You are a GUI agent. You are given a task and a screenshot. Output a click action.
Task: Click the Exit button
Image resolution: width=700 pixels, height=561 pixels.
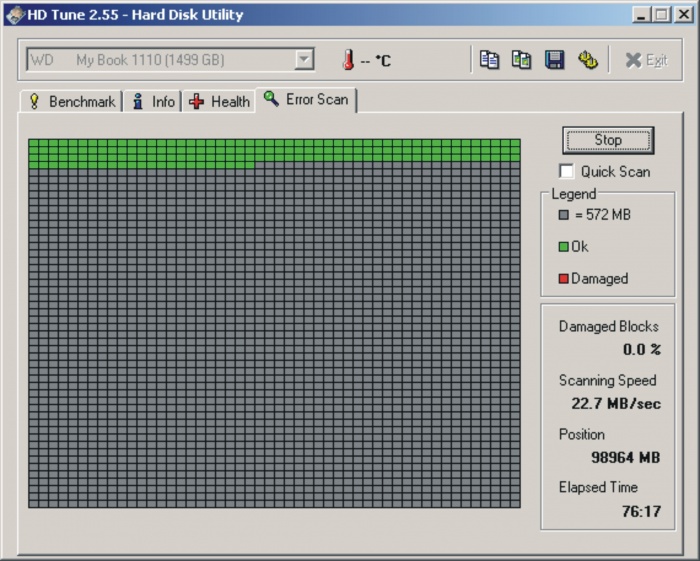646,60
